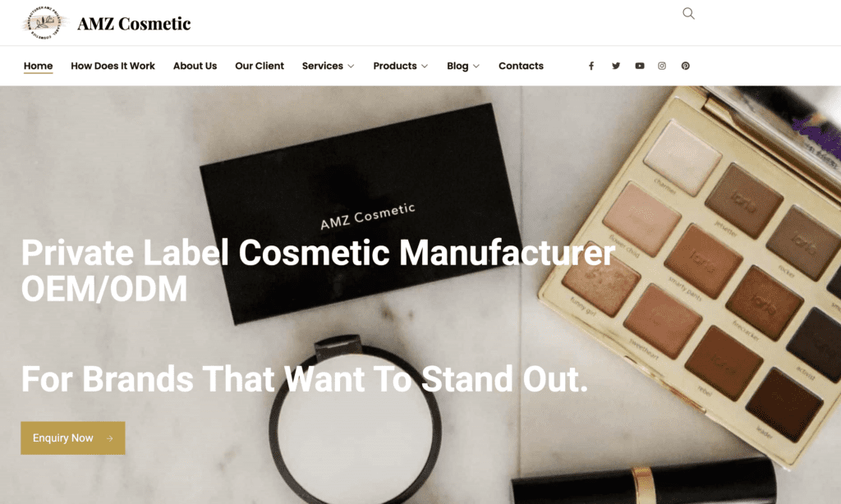Open the Instagram social icon

coord(662,66)
